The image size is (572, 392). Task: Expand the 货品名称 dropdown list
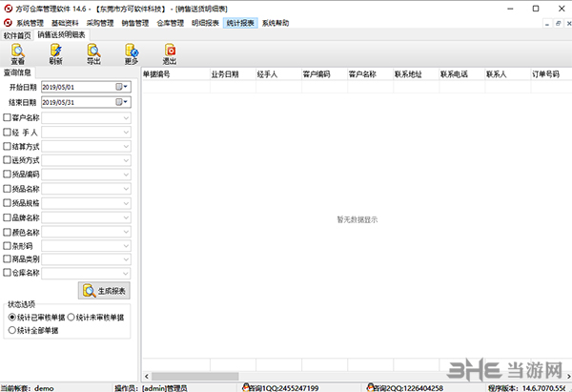126,189
